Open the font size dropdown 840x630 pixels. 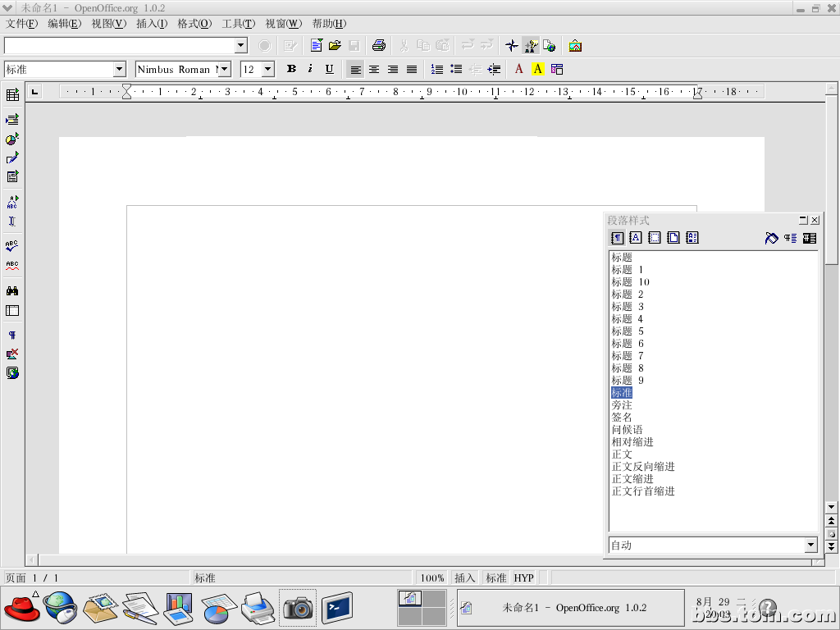point(267,70)
